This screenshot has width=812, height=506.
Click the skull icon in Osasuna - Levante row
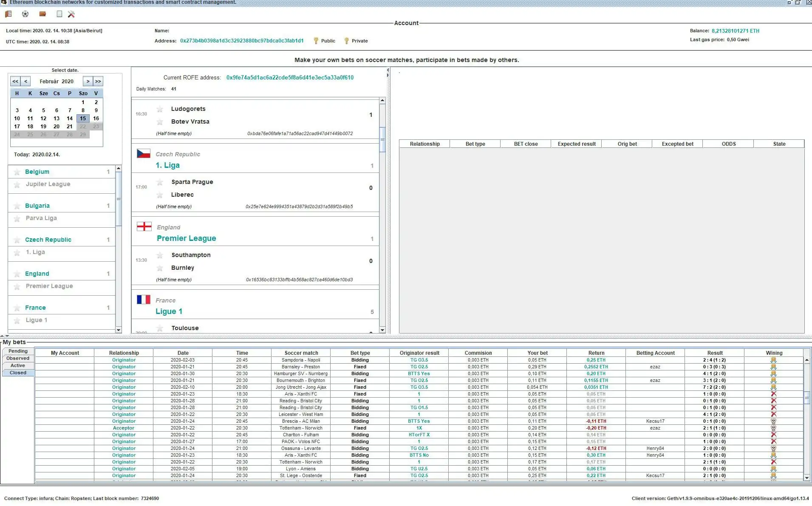[x=773, y=448]
